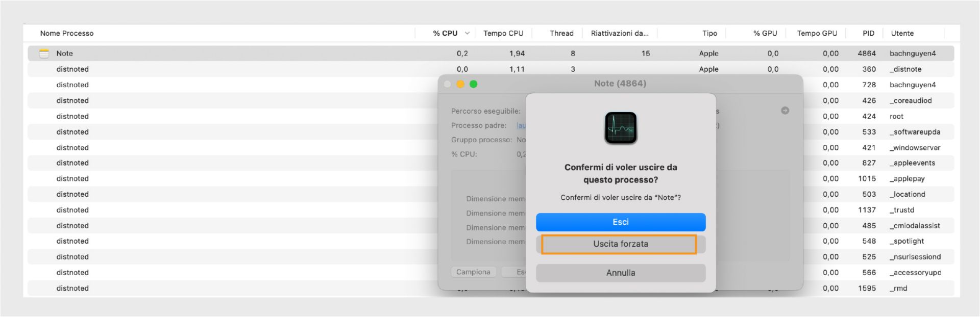Click the 1,94 Tempo CPU value for Note
980x317 pixels.
coord(517,54)
